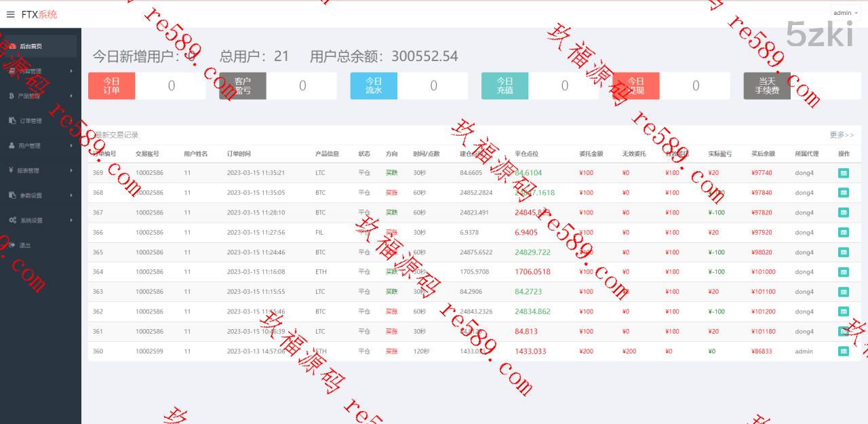The height and width of the screenshot is (424, 868).
Task: Click the 今日订单 red stat card
Action: pos(112,86)
